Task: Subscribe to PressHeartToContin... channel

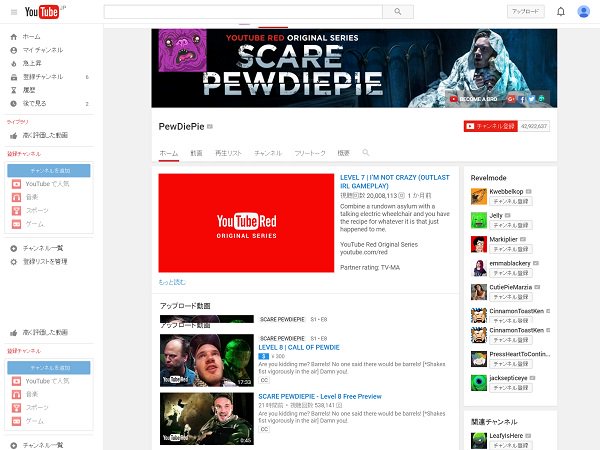Action: pos(511,364)
